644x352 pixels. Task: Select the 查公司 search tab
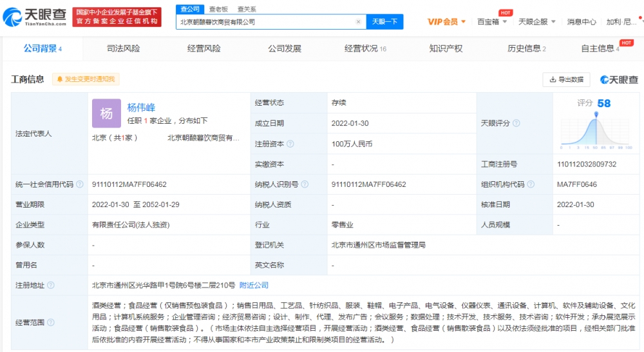coord(190,9)
